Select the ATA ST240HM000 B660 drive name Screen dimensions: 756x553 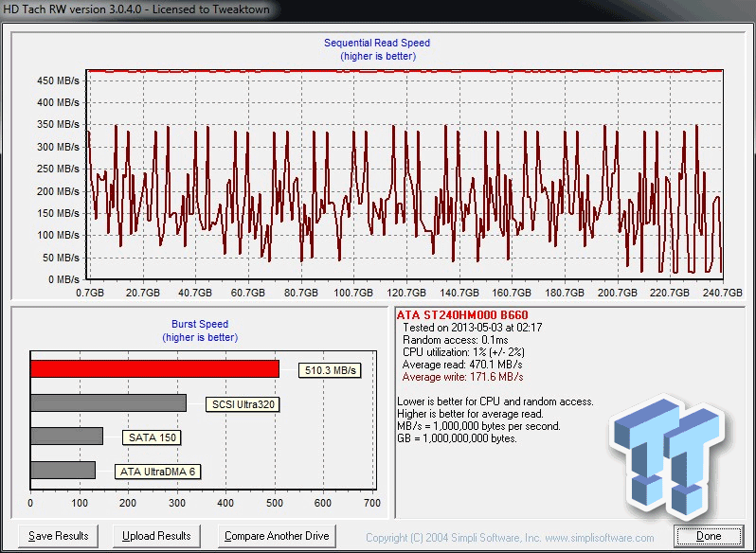click(461, 314)
